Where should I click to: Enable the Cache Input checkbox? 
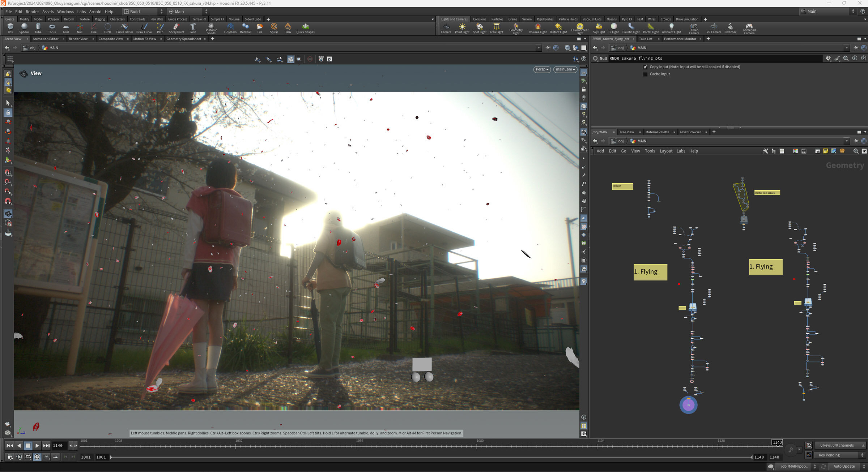pos(645,74)
